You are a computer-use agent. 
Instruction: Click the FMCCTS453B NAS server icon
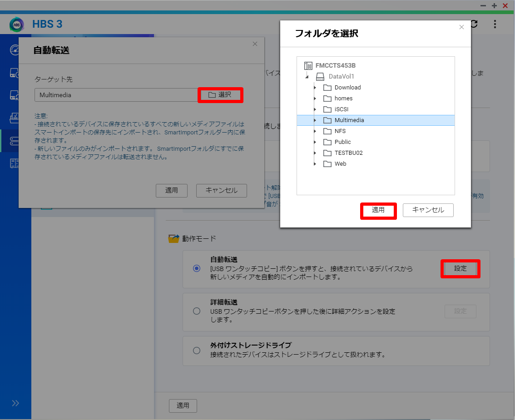308,66
